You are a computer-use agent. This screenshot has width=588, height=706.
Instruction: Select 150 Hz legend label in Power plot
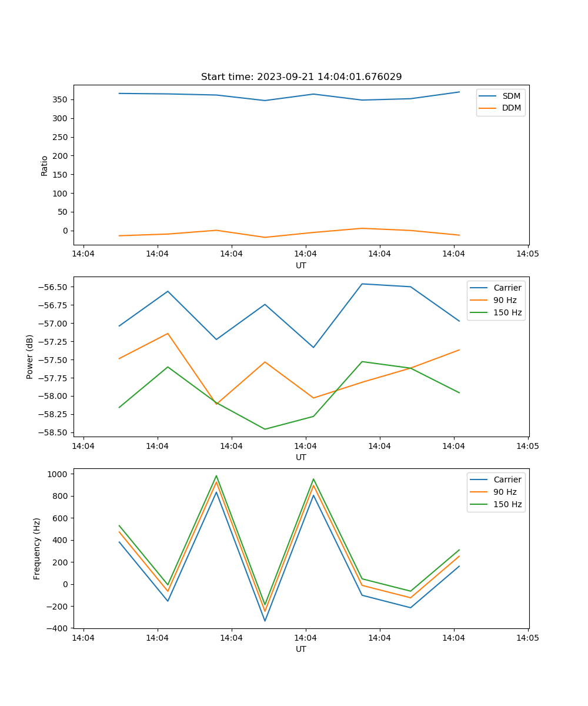[x=507, y=312]
